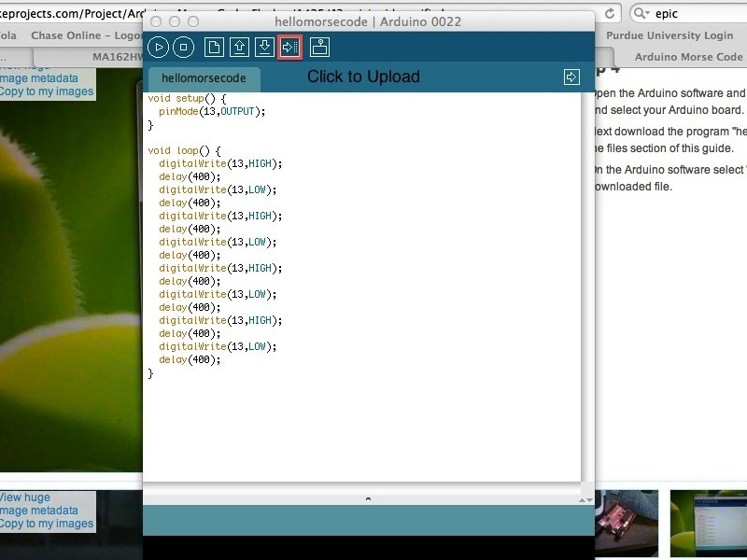Viewport: 747px width, 560px height.
Task: Click the 'void setup() {' line in editor
Action: pyautogui.click(x=188, y=99)
